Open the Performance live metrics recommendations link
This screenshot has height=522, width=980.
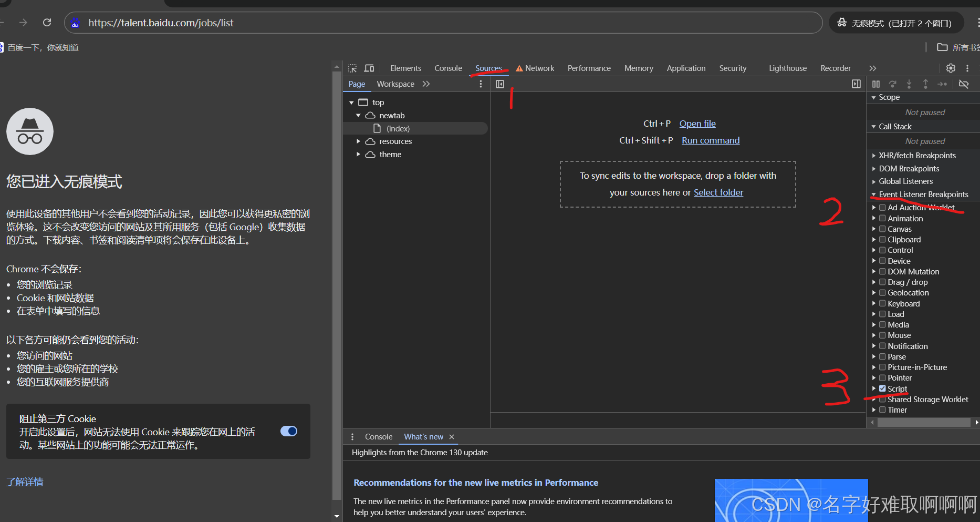pos(476,483)
